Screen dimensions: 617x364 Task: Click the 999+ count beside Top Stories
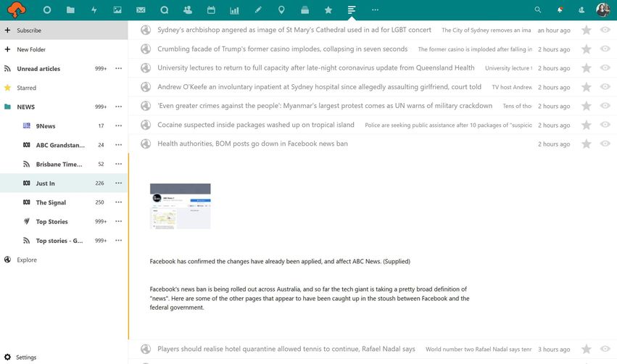(101, 222)
